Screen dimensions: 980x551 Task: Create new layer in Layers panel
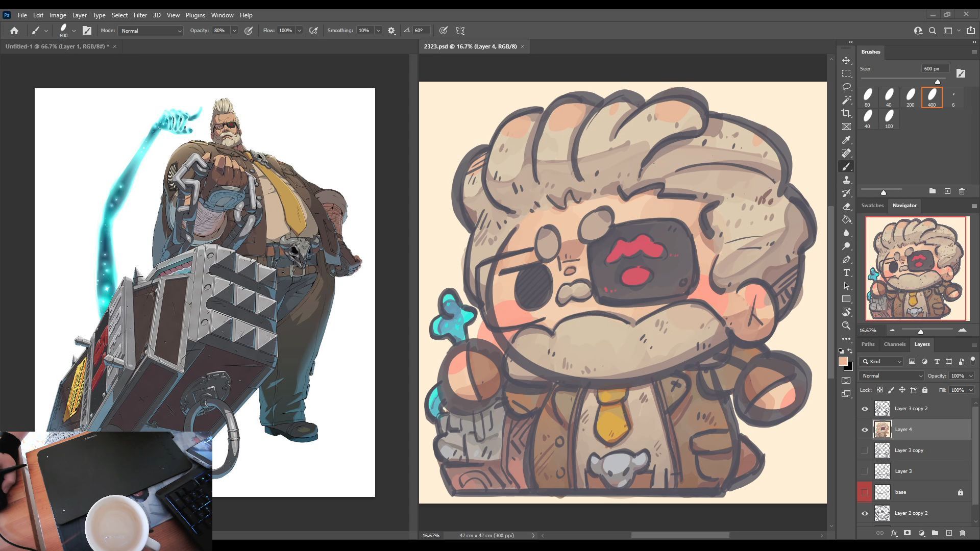tap(949, 533)
